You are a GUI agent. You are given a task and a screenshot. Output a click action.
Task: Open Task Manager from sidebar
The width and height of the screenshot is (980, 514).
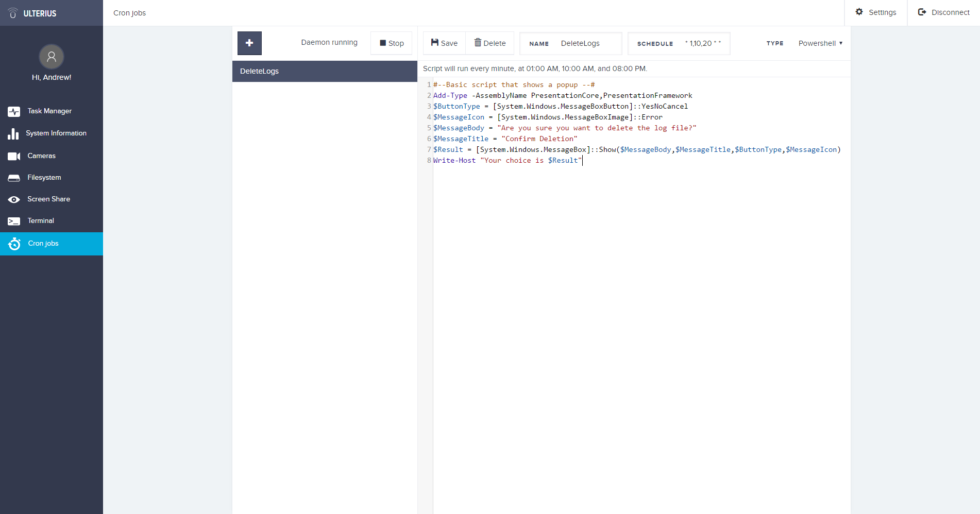[x=52, y=111]
